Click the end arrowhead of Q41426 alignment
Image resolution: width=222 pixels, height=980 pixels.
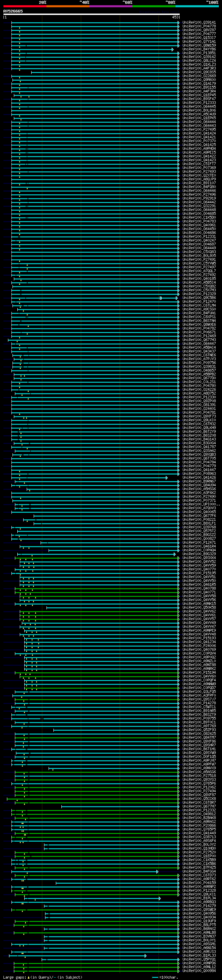[166, 478]
